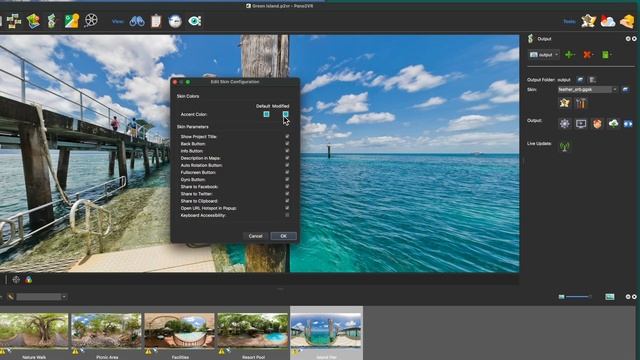The image size is (640, 360).
Task: Click the binoculars viewer icon
Action: point(137,21)
